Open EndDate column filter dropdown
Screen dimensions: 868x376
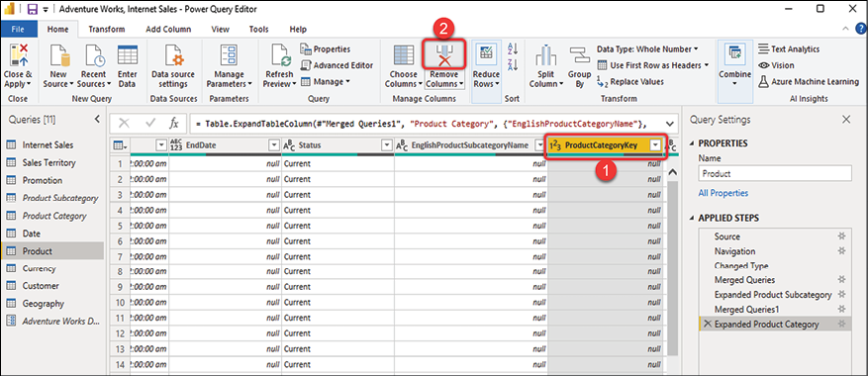click(x=273, y=145)
